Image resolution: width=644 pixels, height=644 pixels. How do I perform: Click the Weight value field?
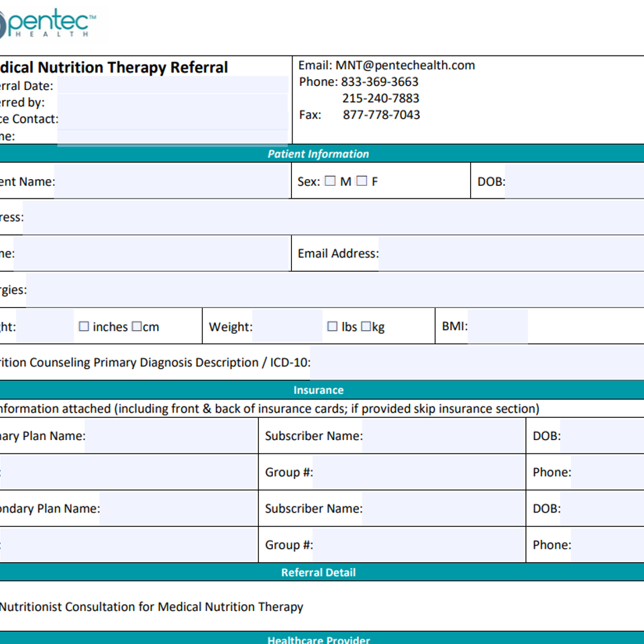pyautogui.click(x=286, y=327)
